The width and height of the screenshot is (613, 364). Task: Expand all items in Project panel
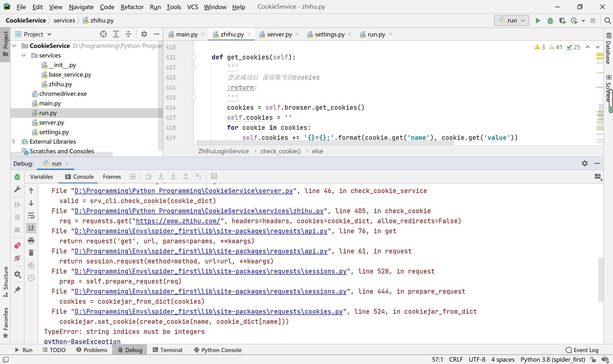coord(116,34)
